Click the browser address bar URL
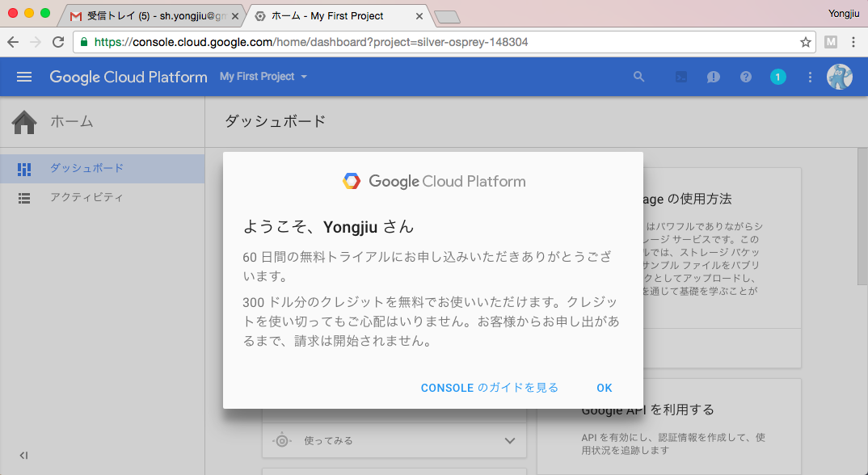 (323, 43)
